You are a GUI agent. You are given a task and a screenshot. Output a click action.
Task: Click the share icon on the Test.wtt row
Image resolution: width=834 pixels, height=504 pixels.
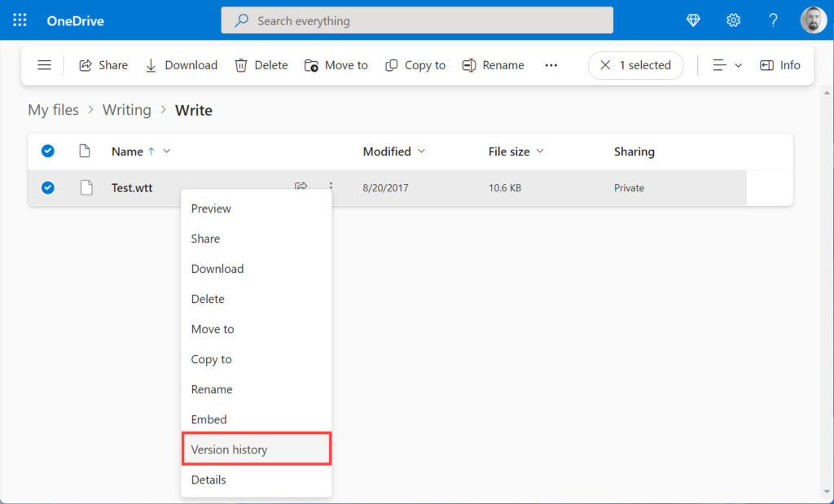(301, 186)
